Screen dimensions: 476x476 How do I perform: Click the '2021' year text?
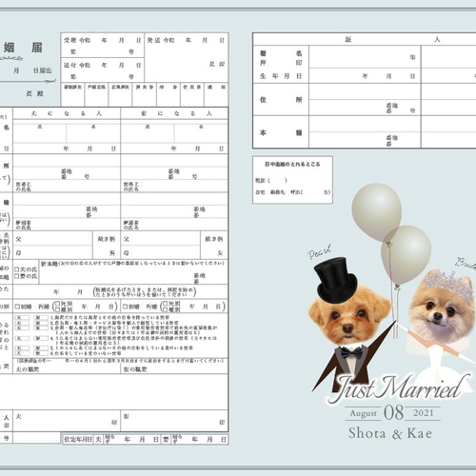pos(424,413)
